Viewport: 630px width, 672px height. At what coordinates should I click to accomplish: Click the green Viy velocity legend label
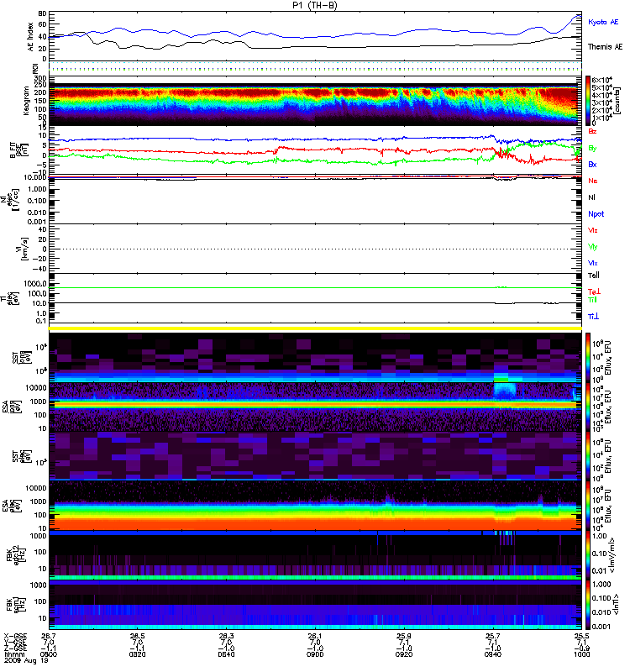[x=593, y=247]
